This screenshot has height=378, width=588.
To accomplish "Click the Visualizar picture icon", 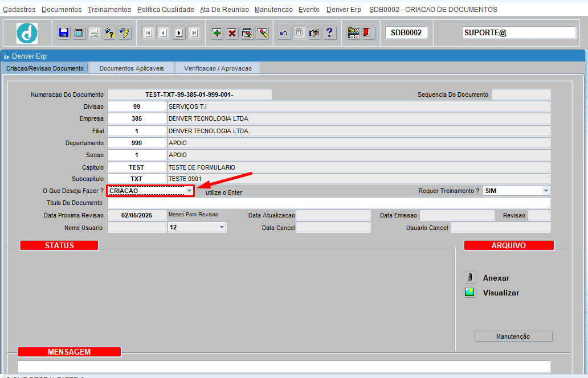I will click(470, 292).
